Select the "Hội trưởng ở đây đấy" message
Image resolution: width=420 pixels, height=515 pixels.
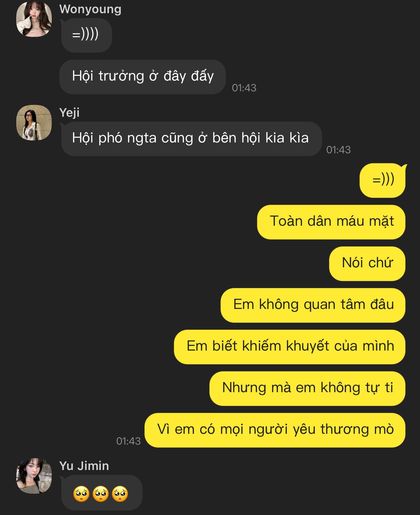(x=142, y=77)
